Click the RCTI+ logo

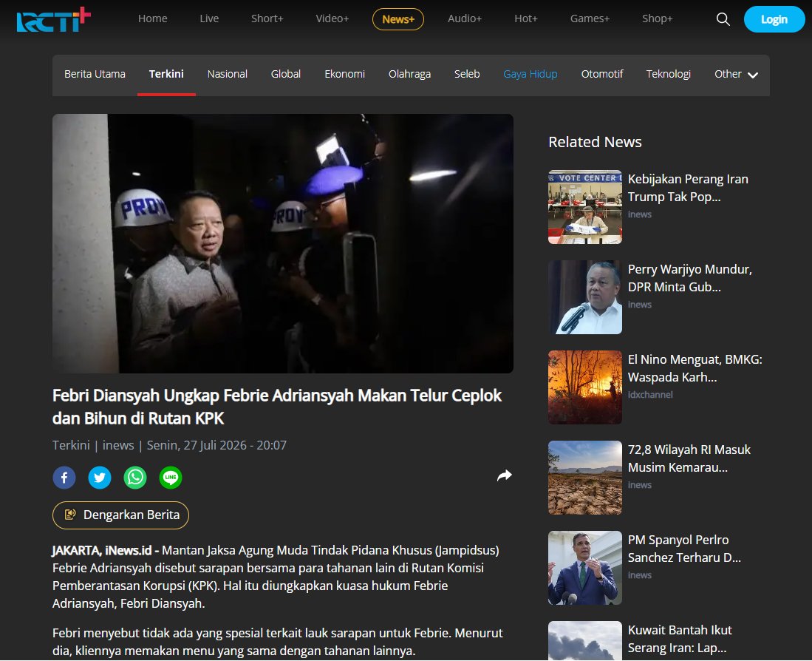(x=54, y=20)
